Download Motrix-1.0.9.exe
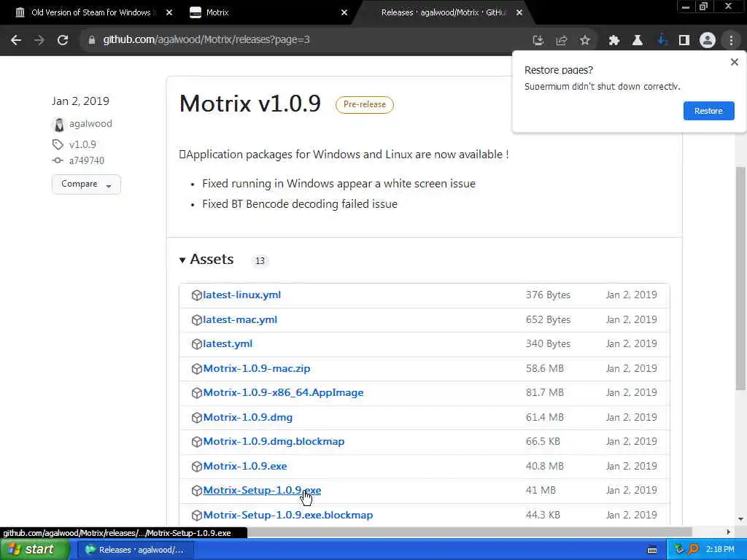 245,466
